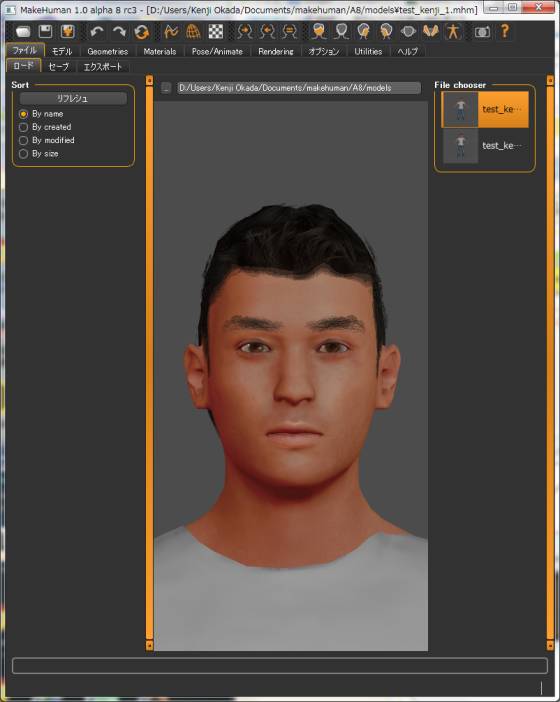Image resolution: width=560 pixels, height=702 pixels.
Task: Click the リフレシュ refresh button
Action: pos(73,98)
